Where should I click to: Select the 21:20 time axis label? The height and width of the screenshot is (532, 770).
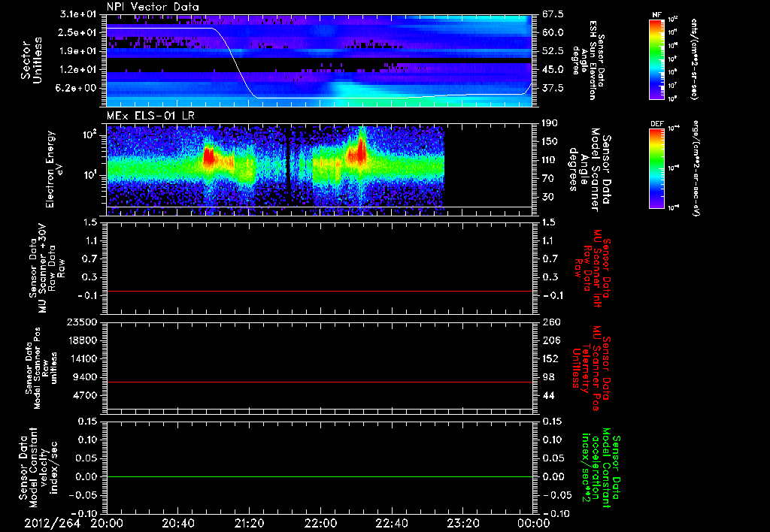[x=250, y=524]
